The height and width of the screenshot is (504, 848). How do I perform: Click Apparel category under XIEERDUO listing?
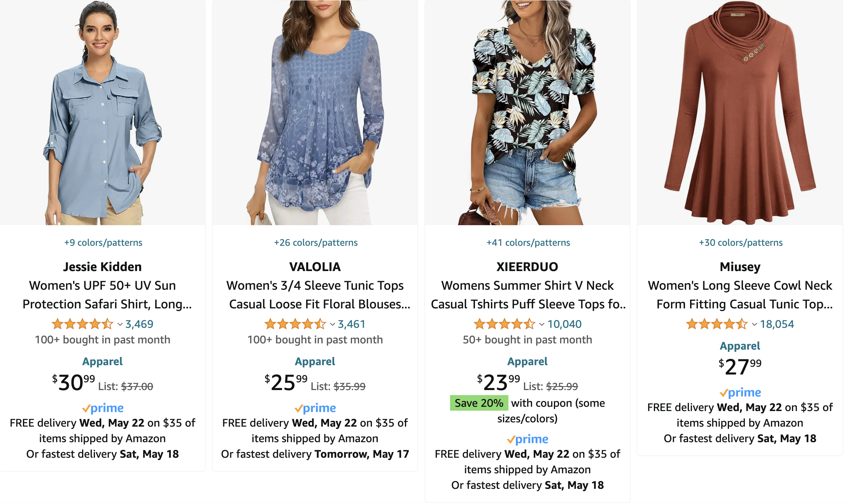click(528, 361)
